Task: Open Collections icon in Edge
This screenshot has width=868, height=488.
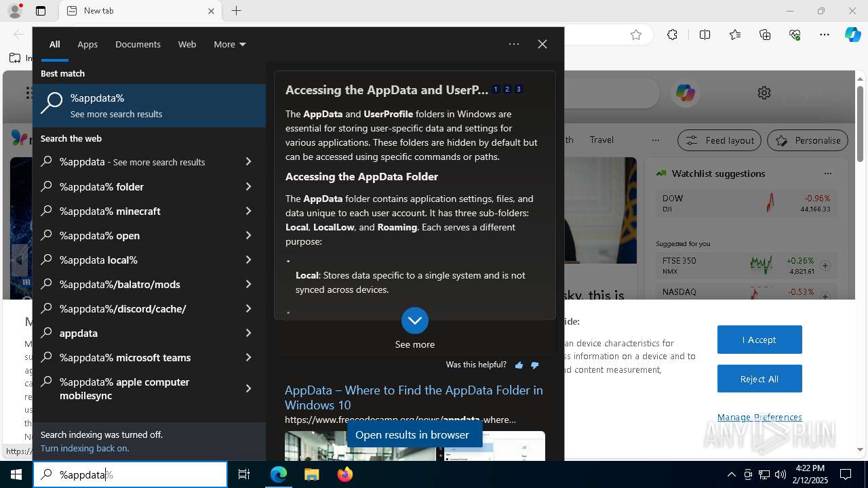Action: pos(765,35)
